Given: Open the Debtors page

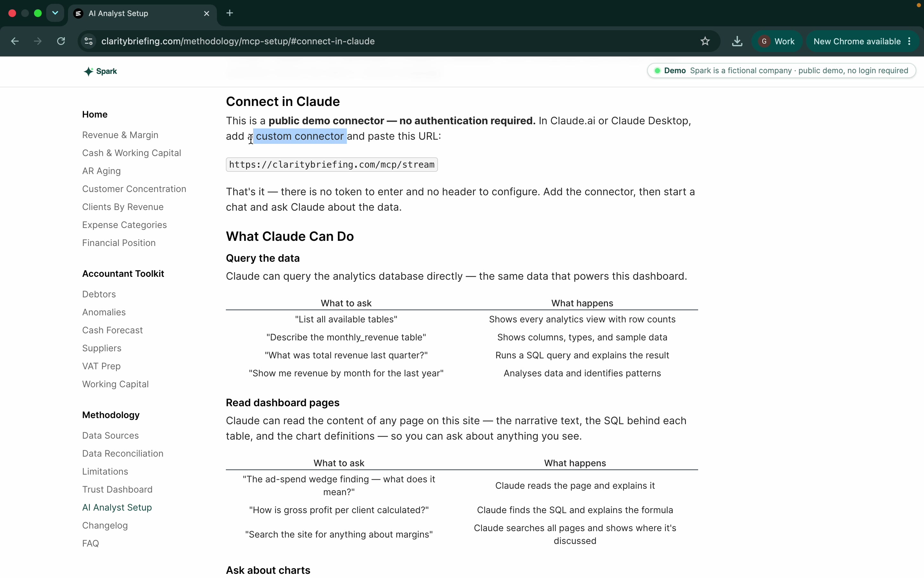Looking at the screenshot, I should (x=99, y=294).
